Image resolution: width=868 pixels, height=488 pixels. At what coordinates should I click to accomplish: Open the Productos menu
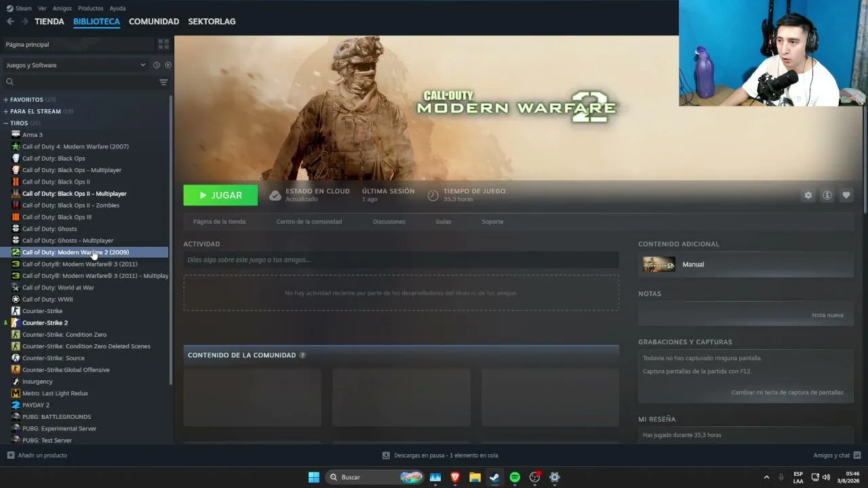(x=91, y=9)
